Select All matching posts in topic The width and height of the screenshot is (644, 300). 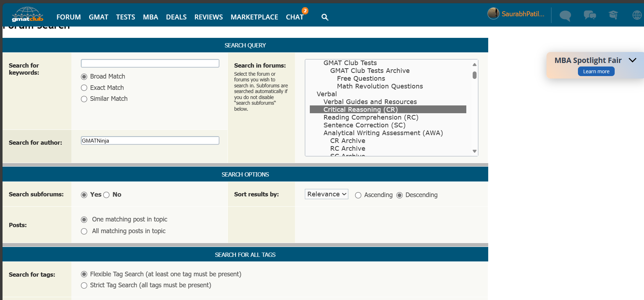84,231
